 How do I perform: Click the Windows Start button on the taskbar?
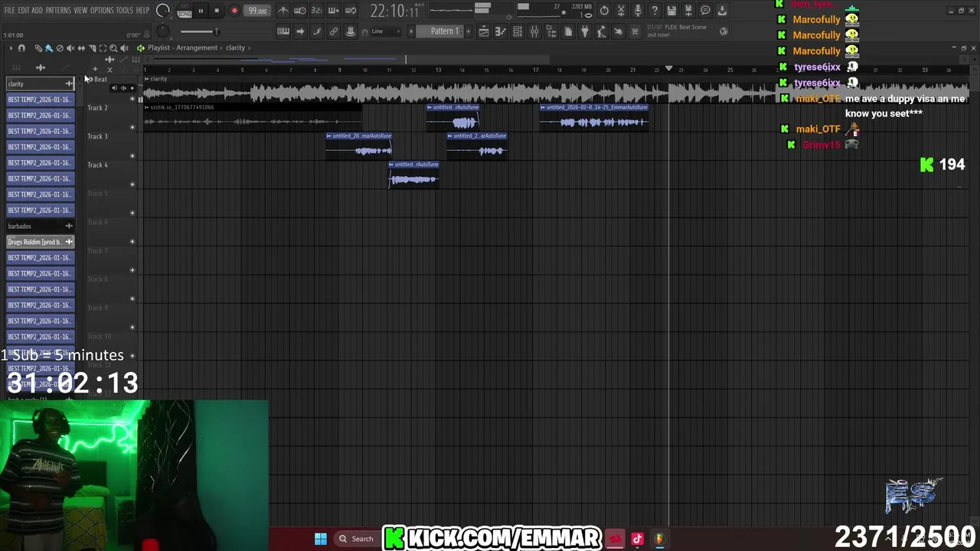(x=321, y=539)
